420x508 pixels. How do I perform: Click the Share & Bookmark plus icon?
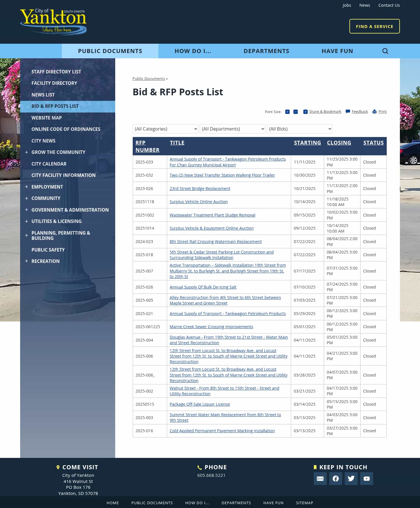[305, 112]
